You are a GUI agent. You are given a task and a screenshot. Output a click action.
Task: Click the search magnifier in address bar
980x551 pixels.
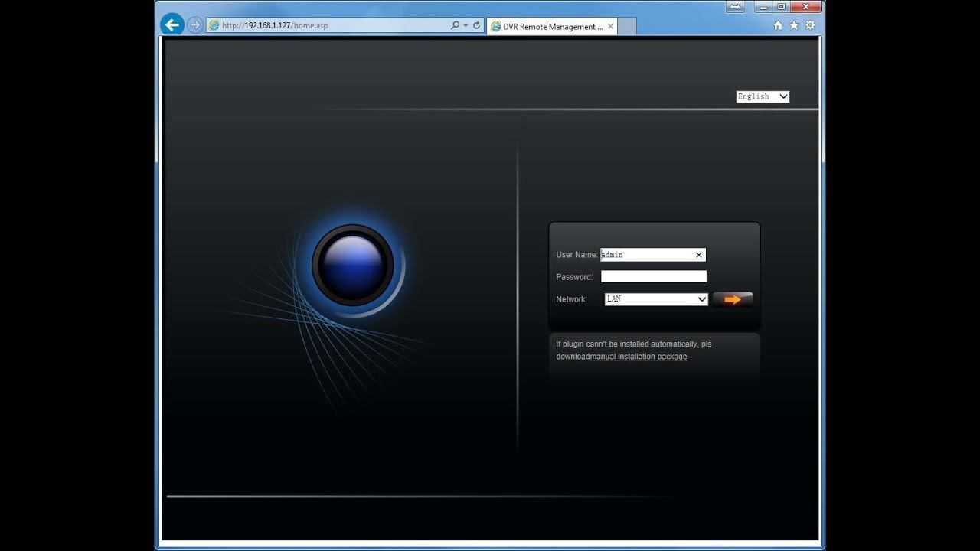click(x=455, y=25)
